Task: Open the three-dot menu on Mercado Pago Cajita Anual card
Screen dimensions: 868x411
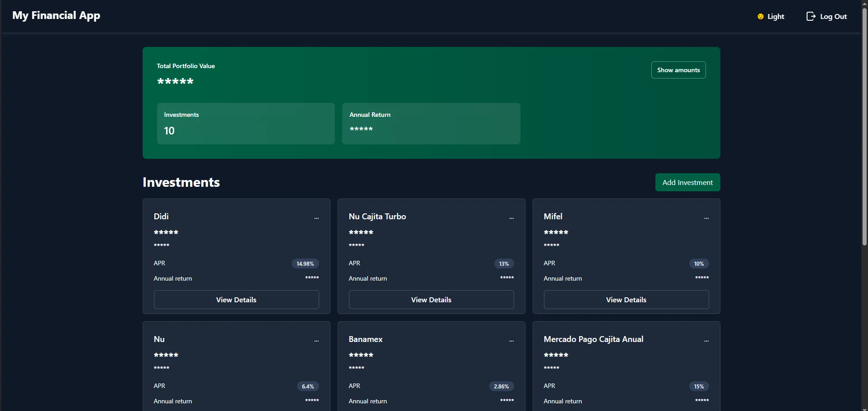Action: coord(706,341)
